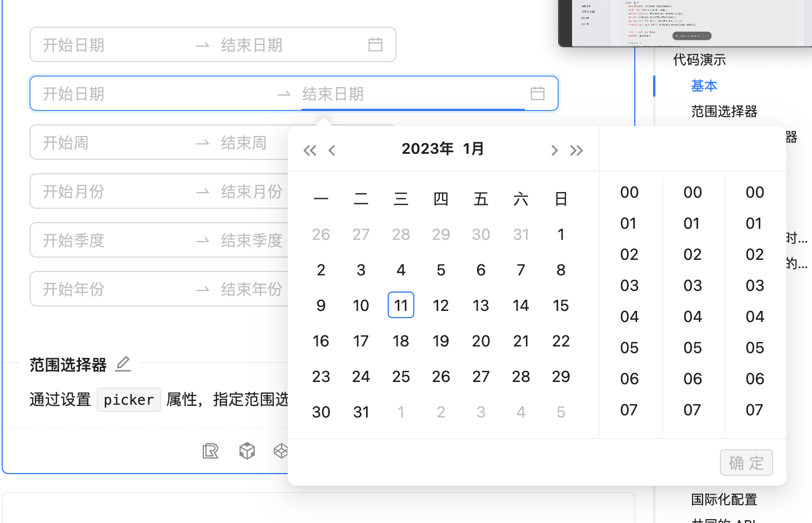Image resolution: width=812 pixels, height=523 pixels.
Task: Open month panel by clicking 1月
Action: click(x=473, y=149)
